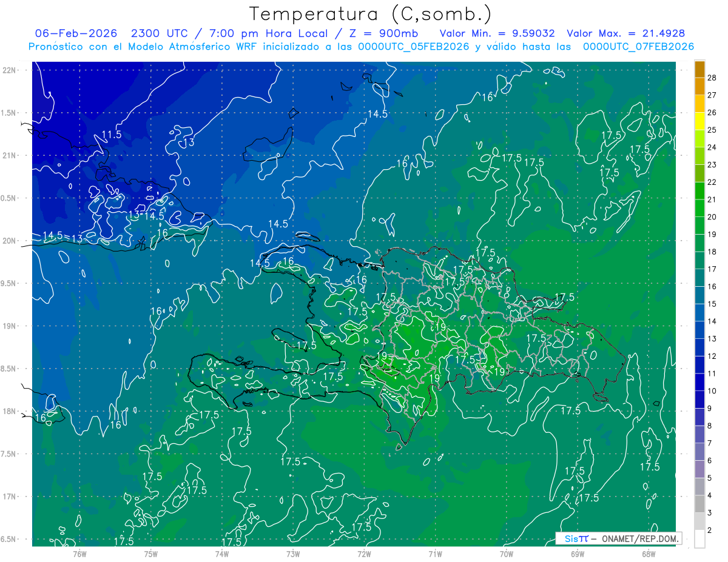The image size is (728, 562).
Task: Click the '70W' longitude label
Action: pyautogui.click(x=507, y=554)
